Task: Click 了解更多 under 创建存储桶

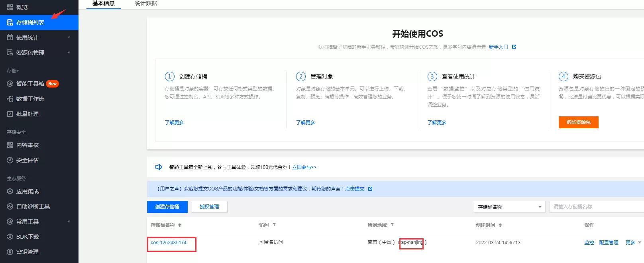Action: 175,123
